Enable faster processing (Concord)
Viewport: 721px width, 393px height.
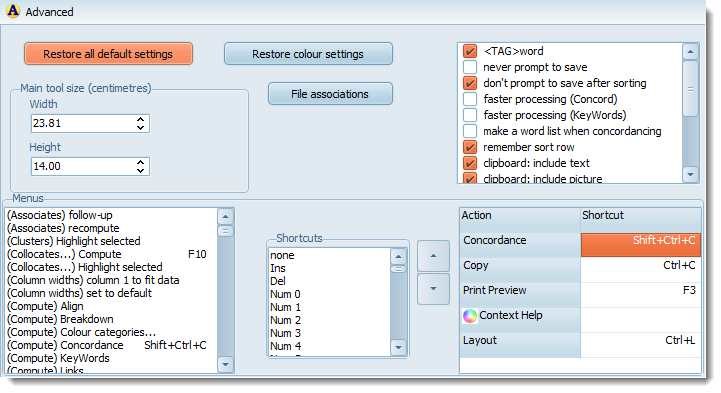click(470, 99)
